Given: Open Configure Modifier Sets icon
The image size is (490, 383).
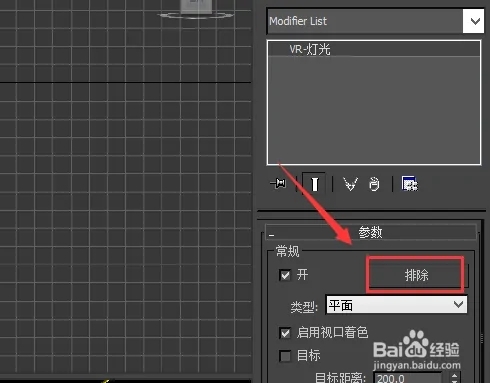Looking at the screenshot, I should [x=409, y=184].
